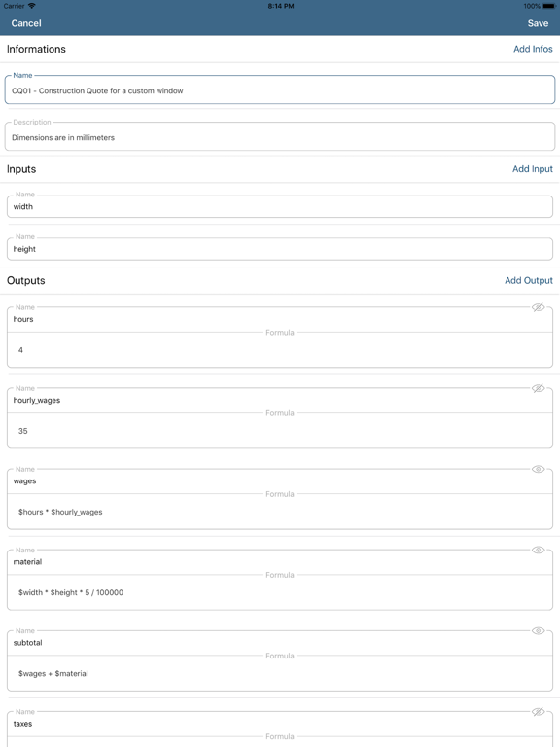Toggle visibility of hours output
The image size is (560, 747).
[538, 307]
